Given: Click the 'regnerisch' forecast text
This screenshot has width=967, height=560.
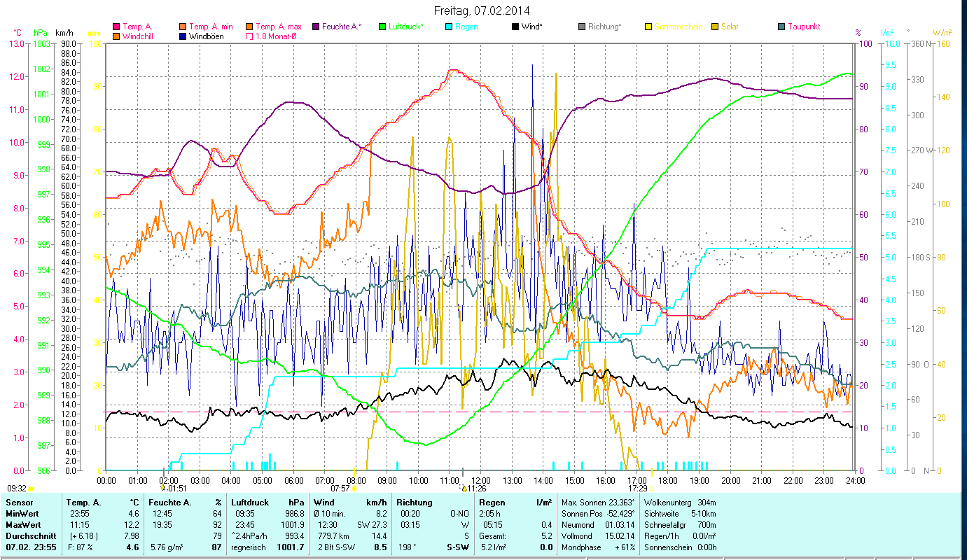Looking at the screenshot, I should point(249,547).
